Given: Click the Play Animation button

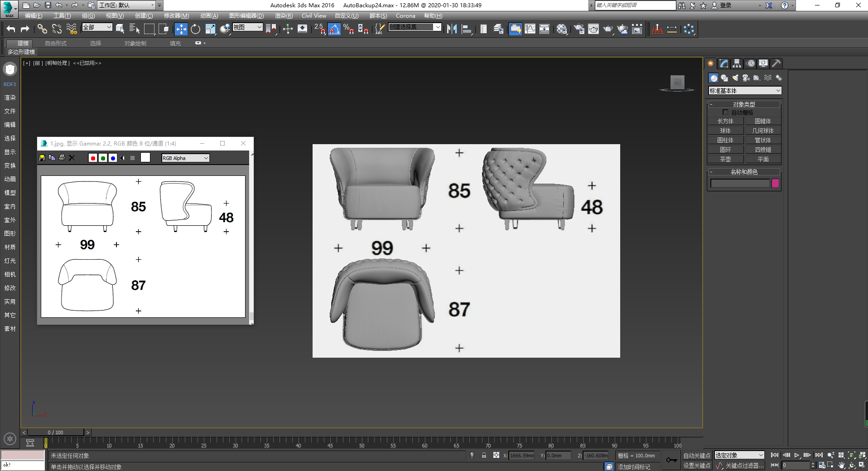Looking at the screenshot, I should pyautogui.click(x=796, y=455).
